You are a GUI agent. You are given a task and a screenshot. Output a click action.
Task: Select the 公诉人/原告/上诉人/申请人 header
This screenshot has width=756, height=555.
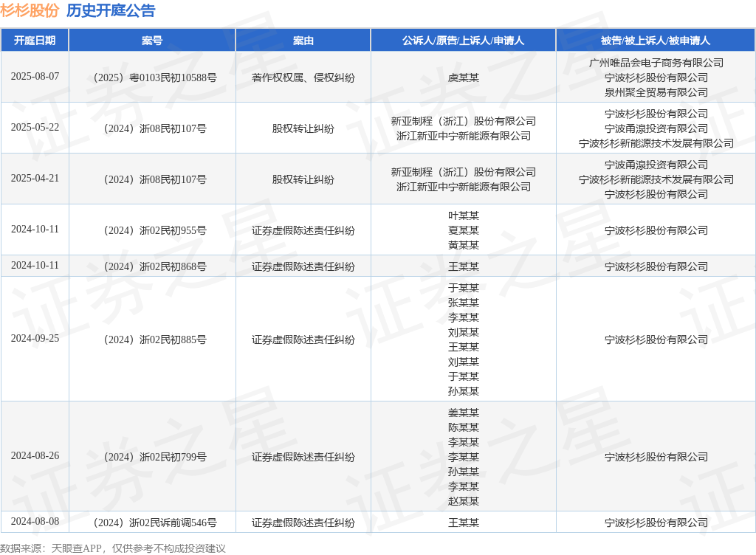464,41
